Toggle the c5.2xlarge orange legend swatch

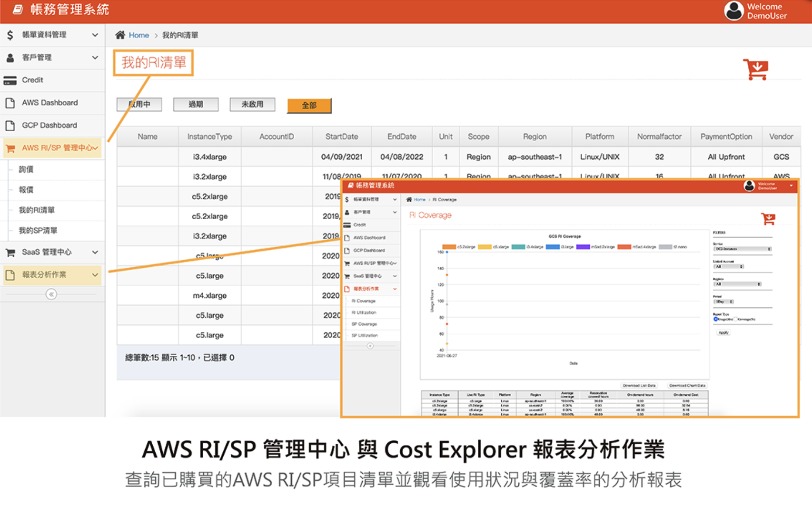pos(449,247)
